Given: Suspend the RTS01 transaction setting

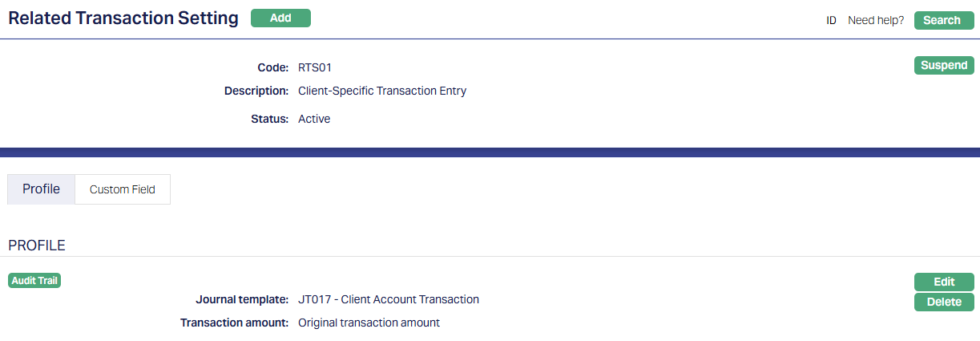Looking at the screenshot, I should pyautogui.click(x=944, y=65).
